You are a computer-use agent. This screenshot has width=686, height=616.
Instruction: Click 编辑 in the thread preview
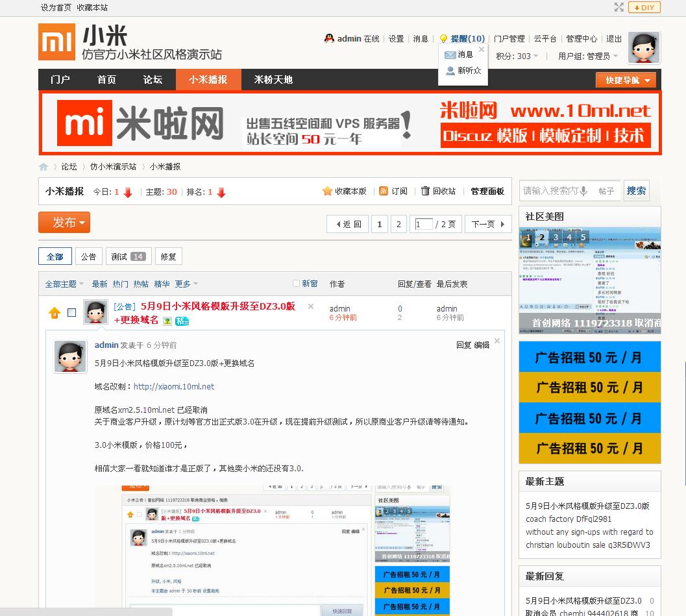pyautogui.click(x=482, y=345)
